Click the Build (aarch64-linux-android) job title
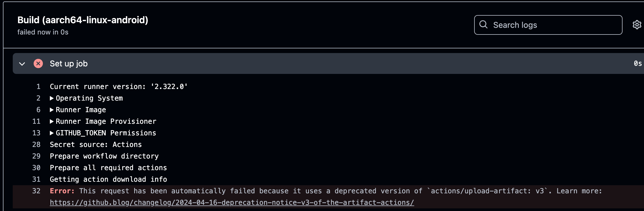 83,20
